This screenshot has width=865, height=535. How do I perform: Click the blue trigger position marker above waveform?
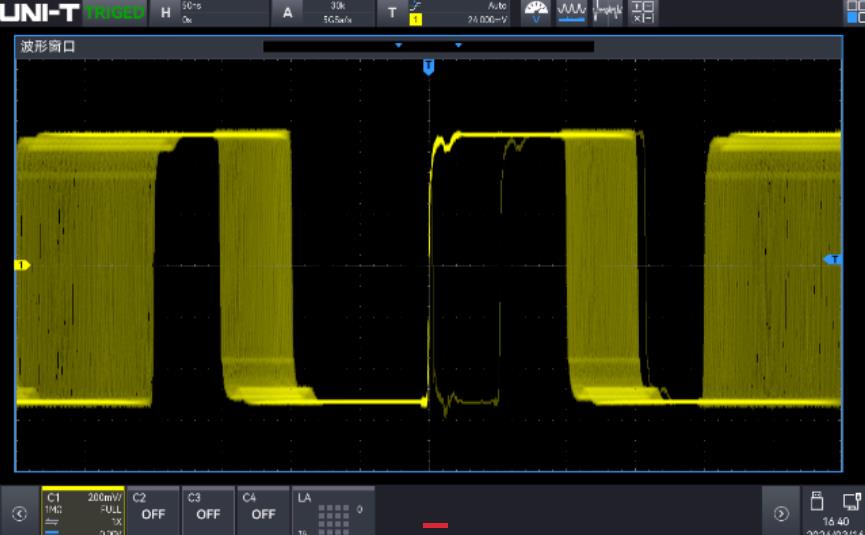428,66
